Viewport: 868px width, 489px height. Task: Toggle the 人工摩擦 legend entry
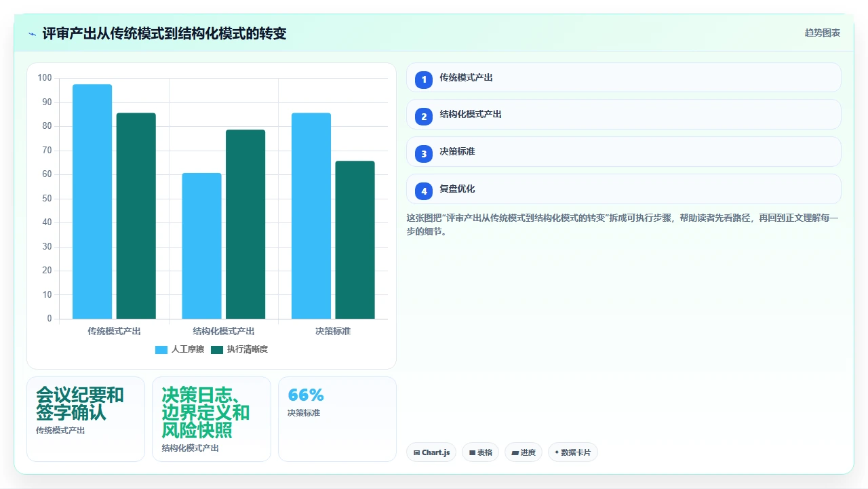click(180, 349)
